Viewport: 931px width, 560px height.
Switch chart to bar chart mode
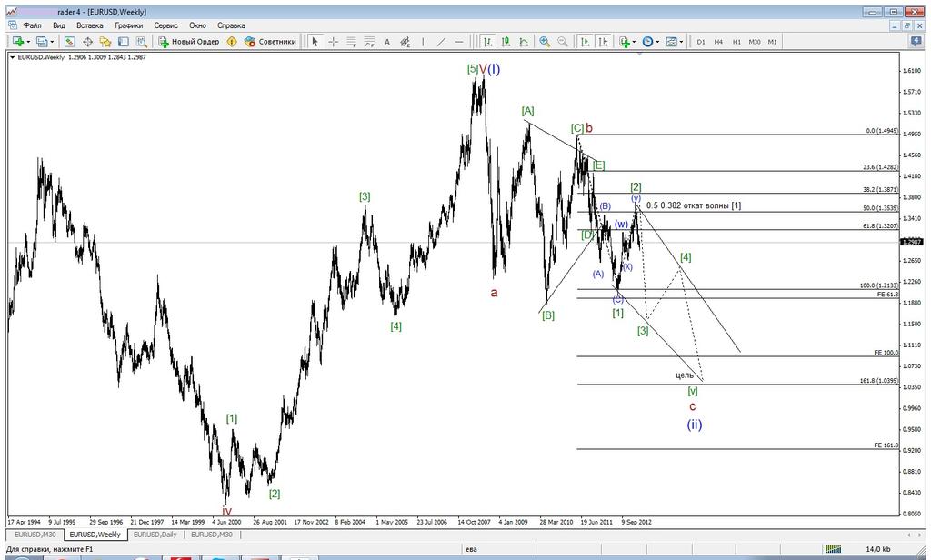487,42
